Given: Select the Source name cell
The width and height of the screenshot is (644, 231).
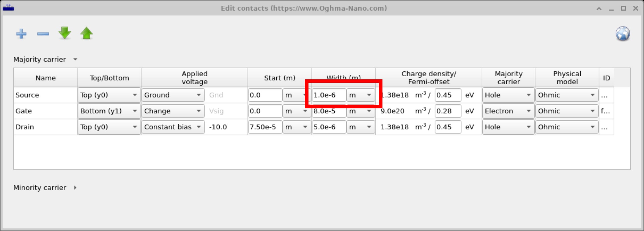Looking at the screenshot, I should pyautogui.click(x=46, y=95).
